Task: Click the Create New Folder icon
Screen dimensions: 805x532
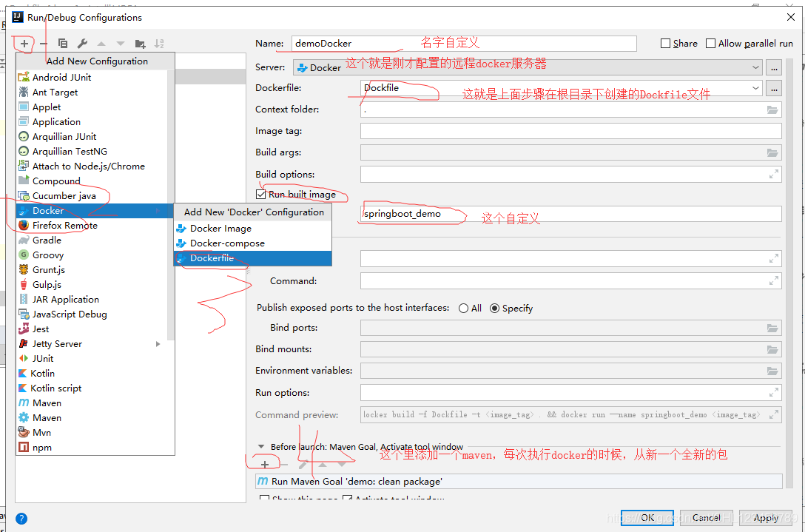Action: tap(140, 44)
